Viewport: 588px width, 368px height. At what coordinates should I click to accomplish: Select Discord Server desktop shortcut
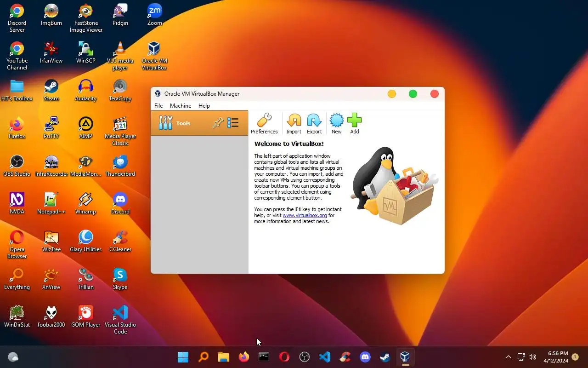(x=17, y=18)
